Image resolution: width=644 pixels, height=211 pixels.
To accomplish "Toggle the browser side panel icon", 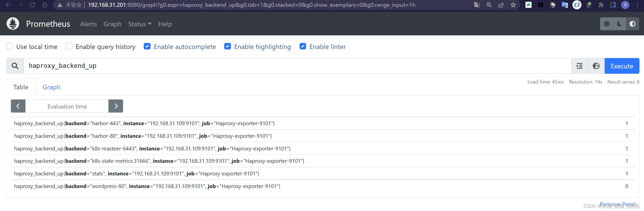I will 613,5.
